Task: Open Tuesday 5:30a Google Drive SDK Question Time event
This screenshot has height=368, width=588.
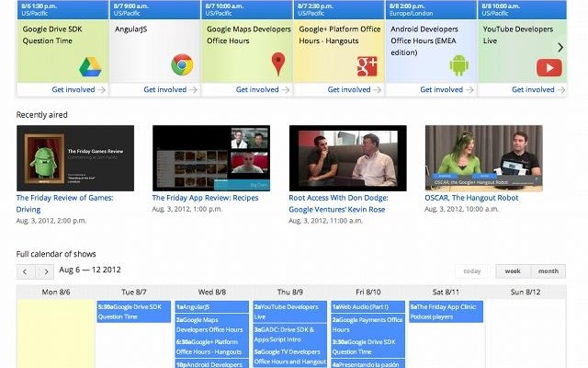Action: (x=134, y=312)
